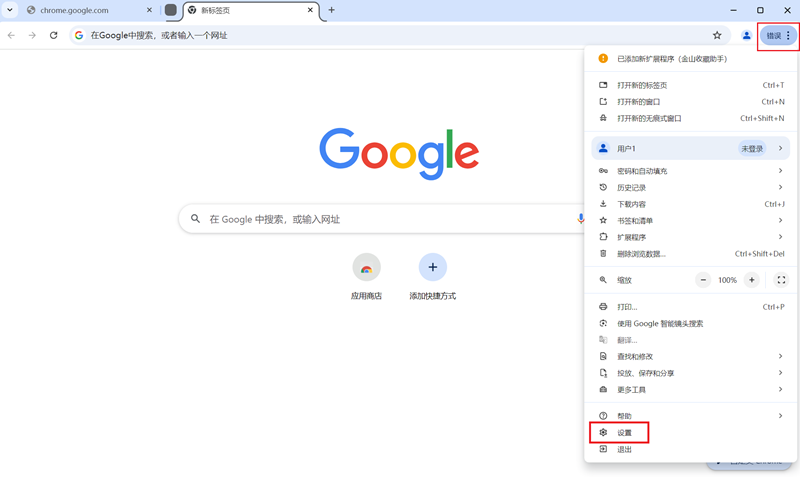Screen dimensions: 800x477
Task: Click the grayed 翻译 menu item
Action: pos(691,340)
